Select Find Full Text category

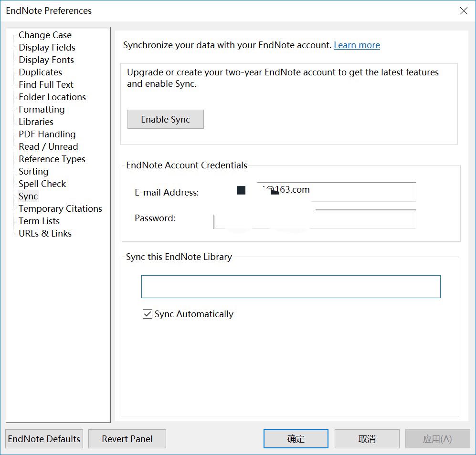coord(46,85)
